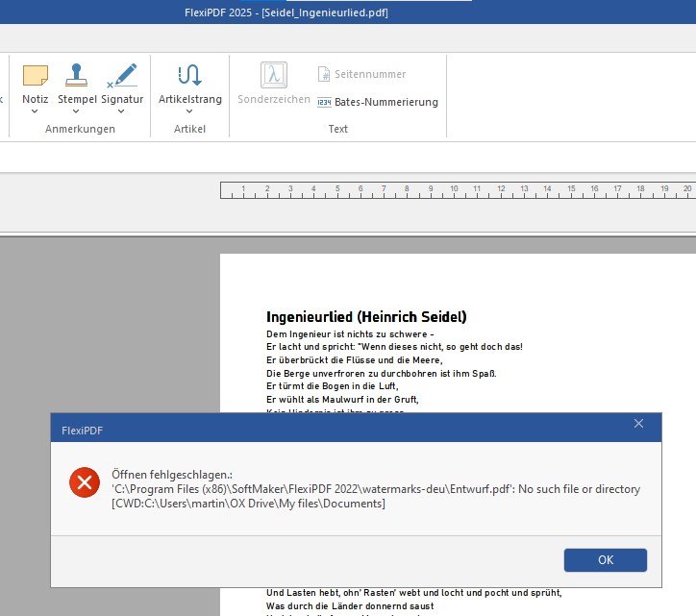
Task: Expand the Notiz dropdown arrow
Action: (x=35, y=111)
